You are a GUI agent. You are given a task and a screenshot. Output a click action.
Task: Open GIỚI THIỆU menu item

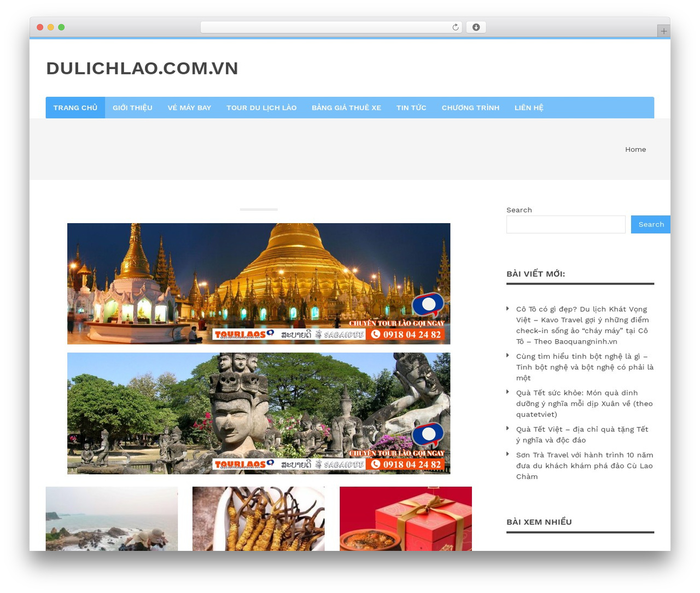132,108
